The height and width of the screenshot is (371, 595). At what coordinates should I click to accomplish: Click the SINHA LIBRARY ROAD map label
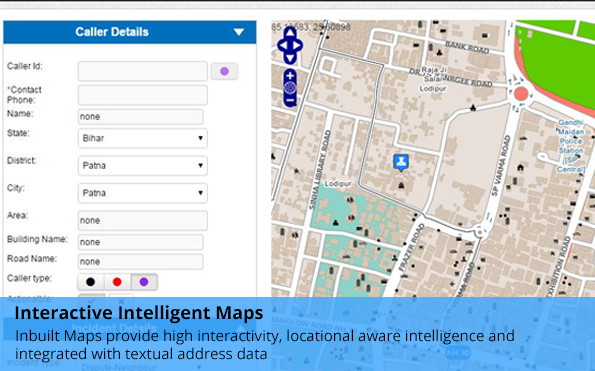(x=320, y=170)
